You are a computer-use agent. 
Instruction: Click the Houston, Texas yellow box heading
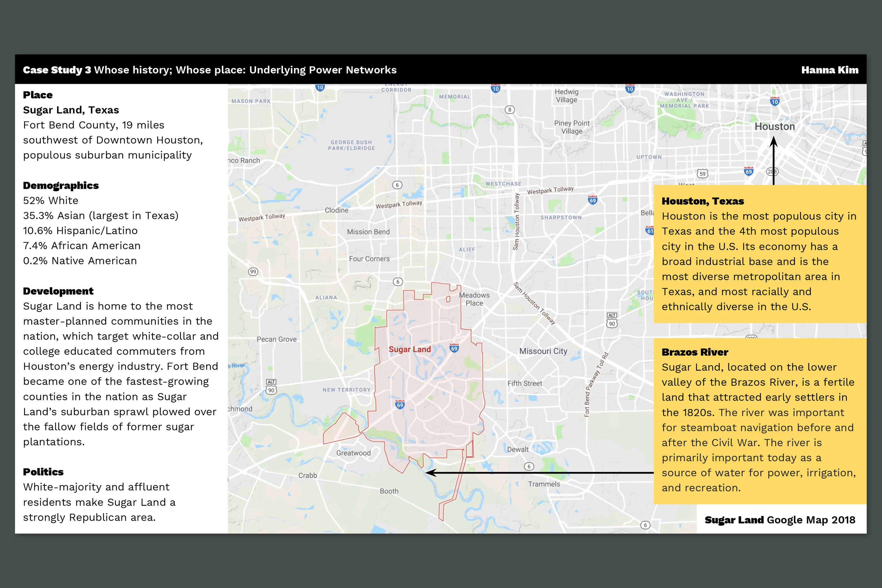[702, 201]
